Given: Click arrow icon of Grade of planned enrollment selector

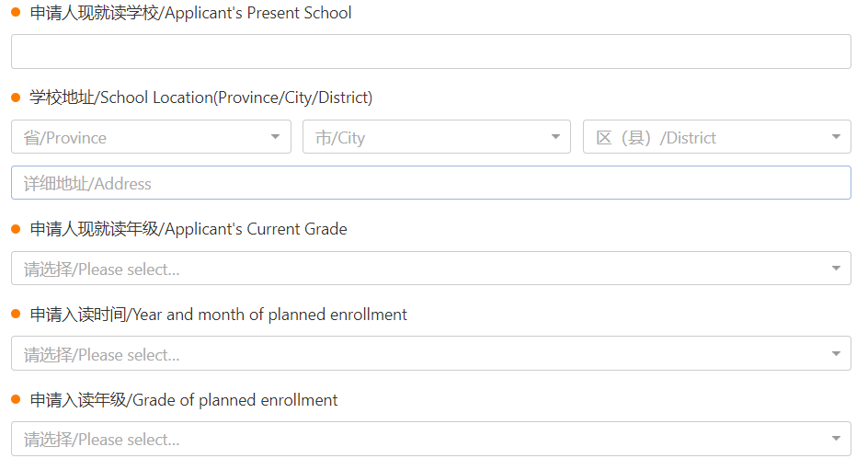Looking at the screenshot, I should pyautogui.click(x=836, y=439).
